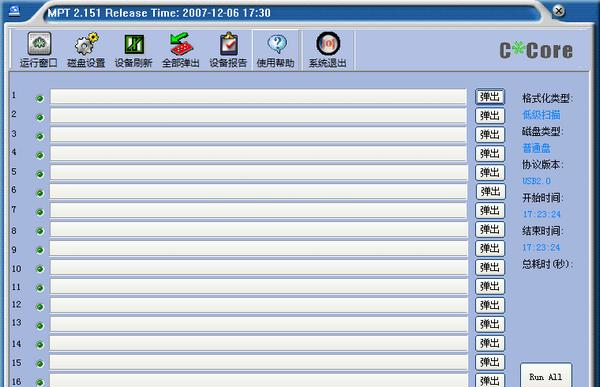The width and height of the screenshot is (600, 387).
Task: Click green status indicator for port 8
Action: tap(40, 231)
